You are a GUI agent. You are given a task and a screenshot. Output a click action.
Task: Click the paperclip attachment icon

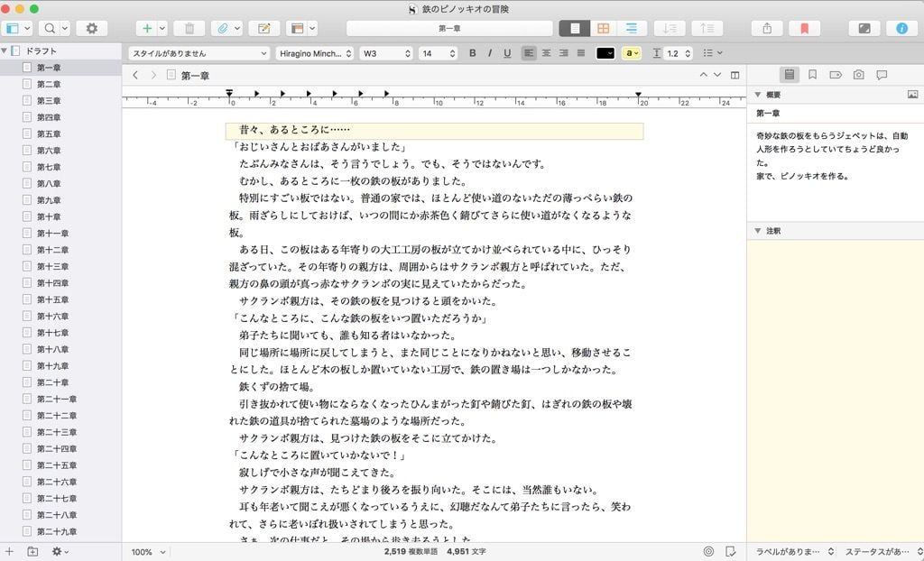(222, 28)
